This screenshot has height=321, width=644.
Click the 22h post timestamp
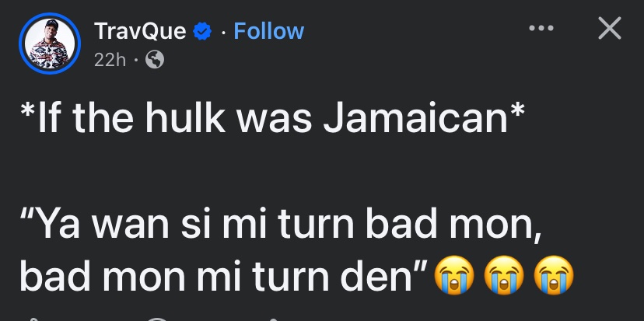pyautogui.click(x=110, y=60)
